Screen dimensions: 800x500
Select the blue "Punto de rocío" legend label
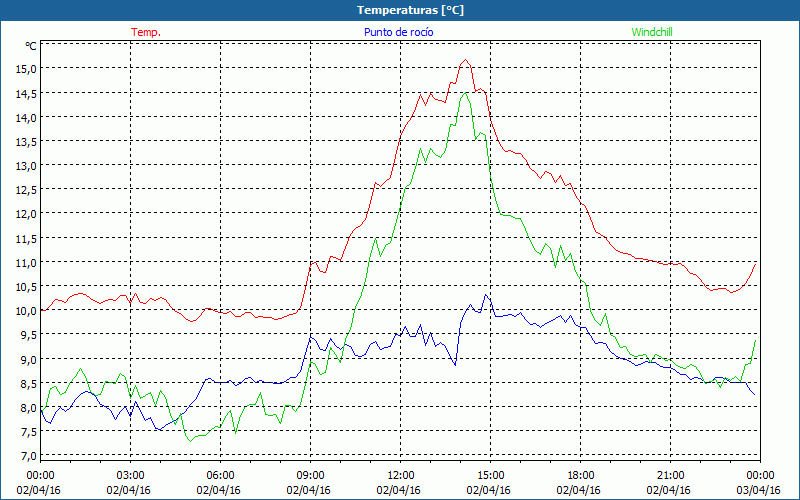[x=398, y=32]
